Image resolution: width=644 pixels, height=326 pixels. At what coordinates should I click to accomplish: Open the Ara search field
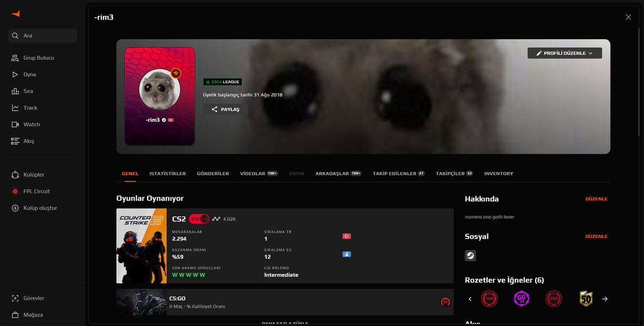pyautogui.click(x=43, y=35)
